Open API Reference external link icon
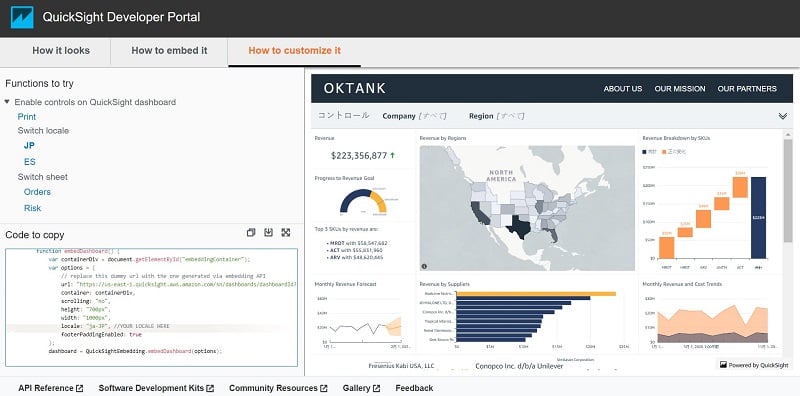Image resolution: width=800 pixels, height=396 pixels. 79,388
